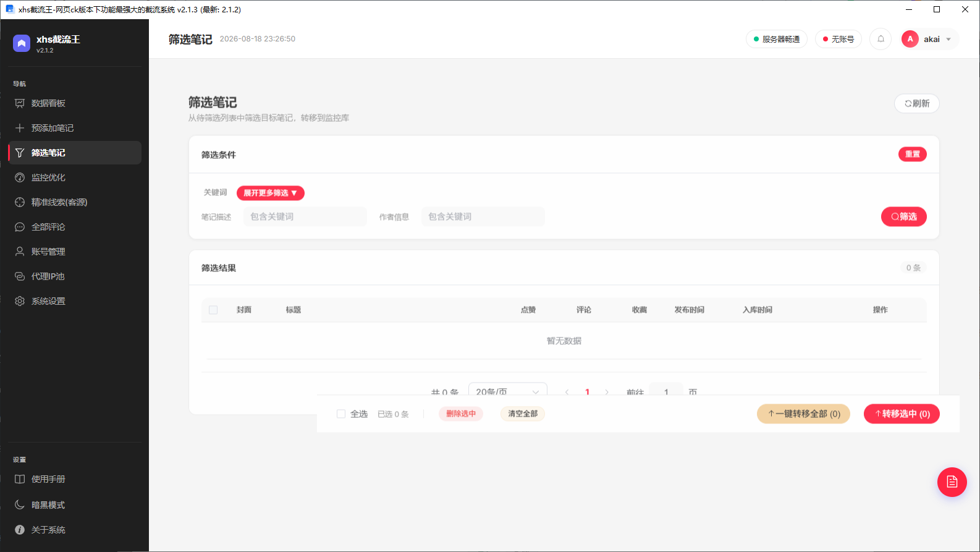Click the app icon in title bar
The height and width of the screenshot is (552, 980).
point(9,9)
